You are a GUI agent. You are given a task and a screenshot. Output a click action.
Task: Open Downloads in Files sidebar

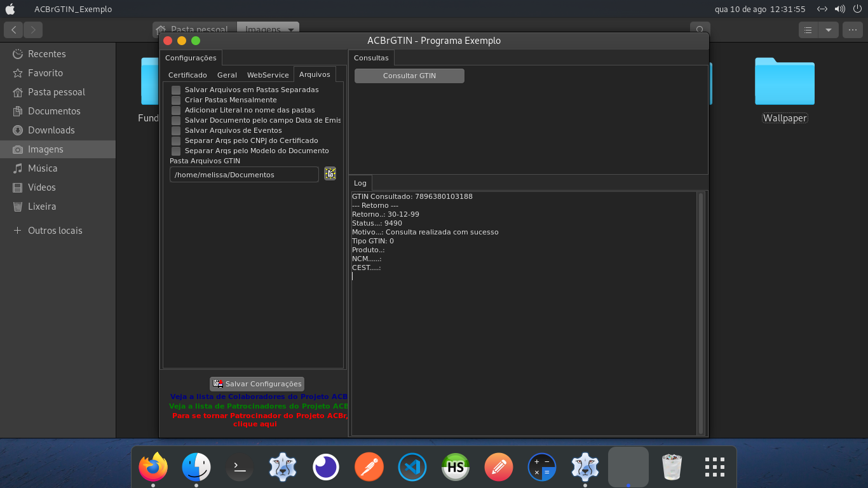click(57, 130)
